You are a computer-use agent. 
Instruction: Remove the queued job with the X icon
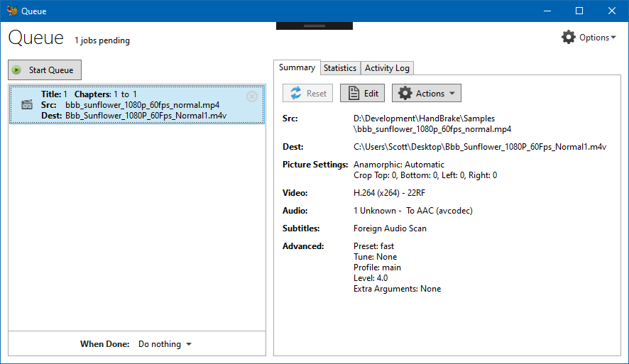click(x=252, y=96)
